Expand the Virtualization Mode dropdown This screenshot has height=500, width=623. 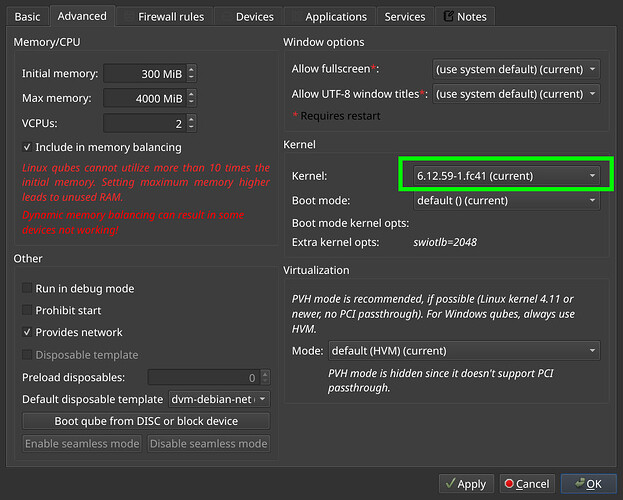click(463, 351)
